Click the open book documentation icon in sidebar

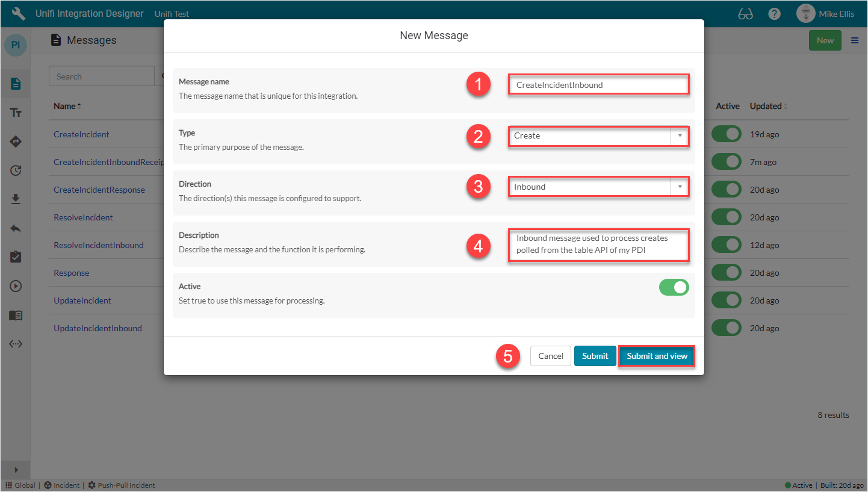[x=16, y=315]
